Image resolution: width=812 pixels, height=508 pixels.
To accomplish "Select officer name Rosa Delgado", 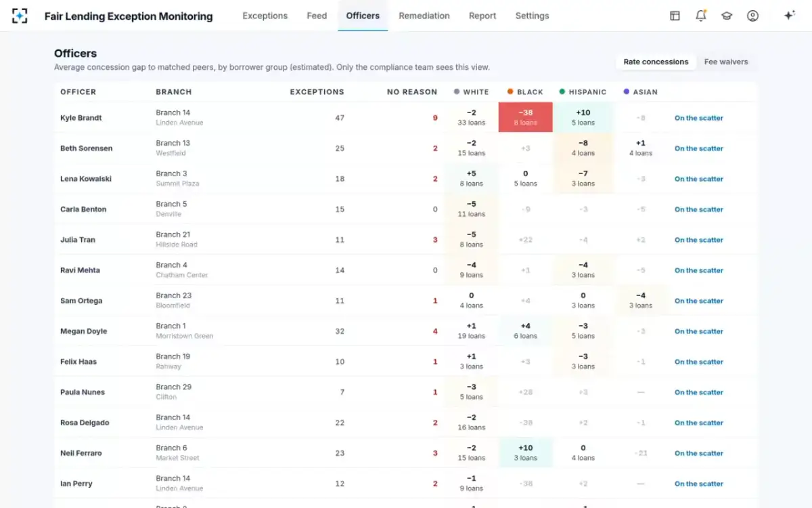I will point(85,423).
